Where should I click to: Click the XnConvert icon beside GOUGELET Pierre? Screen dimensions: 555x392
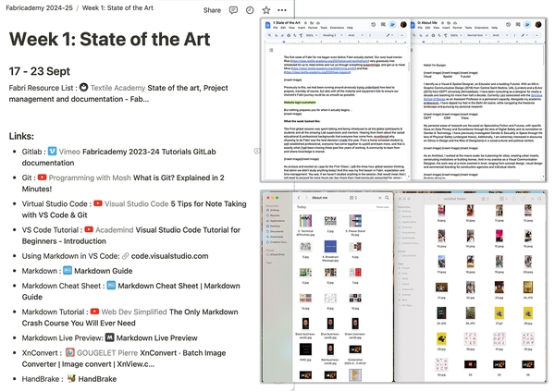(x=69, y=353)
